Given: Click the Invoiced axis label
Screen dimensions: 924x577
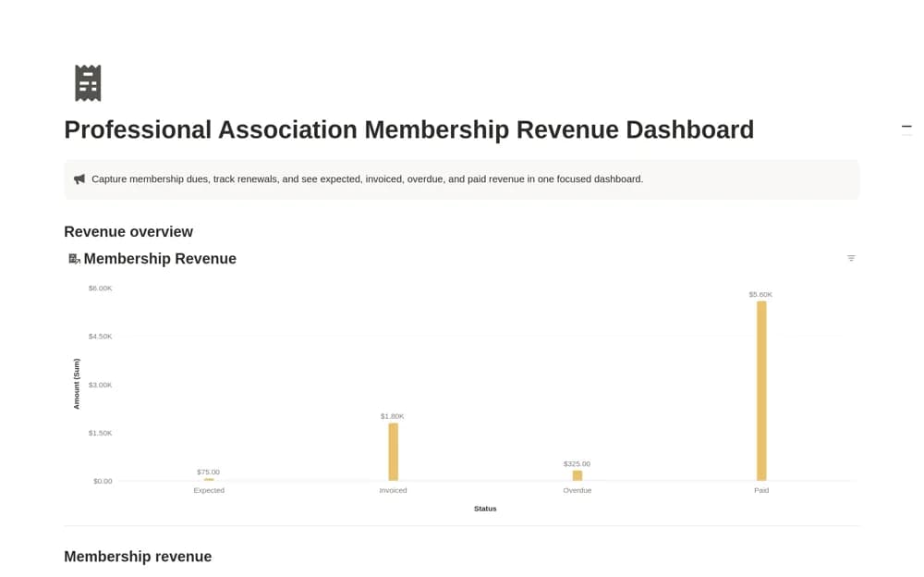Looking at the screenshot, I should pyautogui.click(x=393, y=490).
